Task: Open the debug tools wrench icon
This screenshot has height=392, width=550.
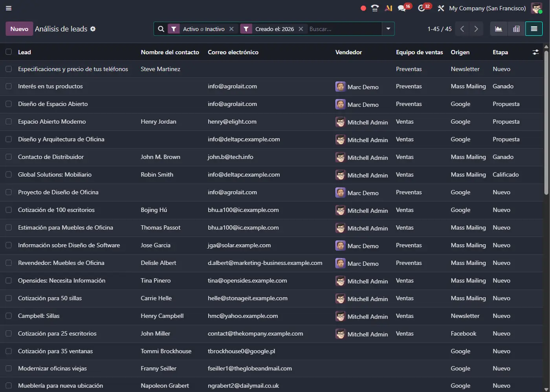Action: (x=441, y=8)
